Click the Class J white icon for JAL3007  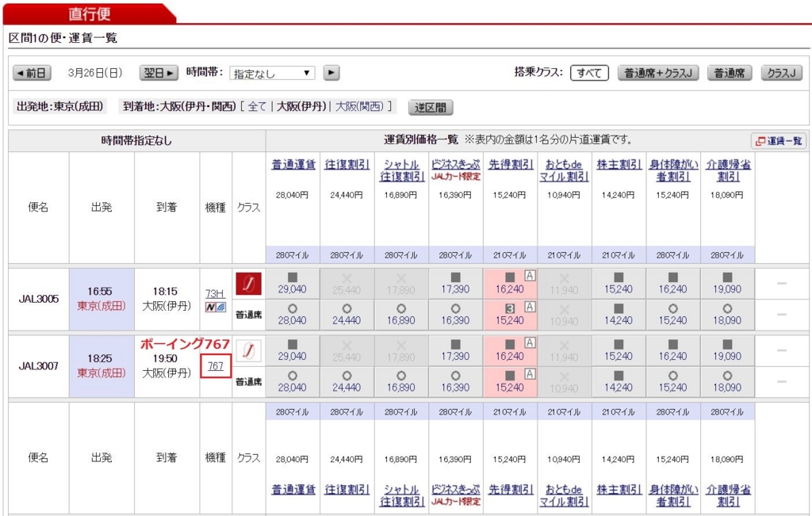pos(248,351)
